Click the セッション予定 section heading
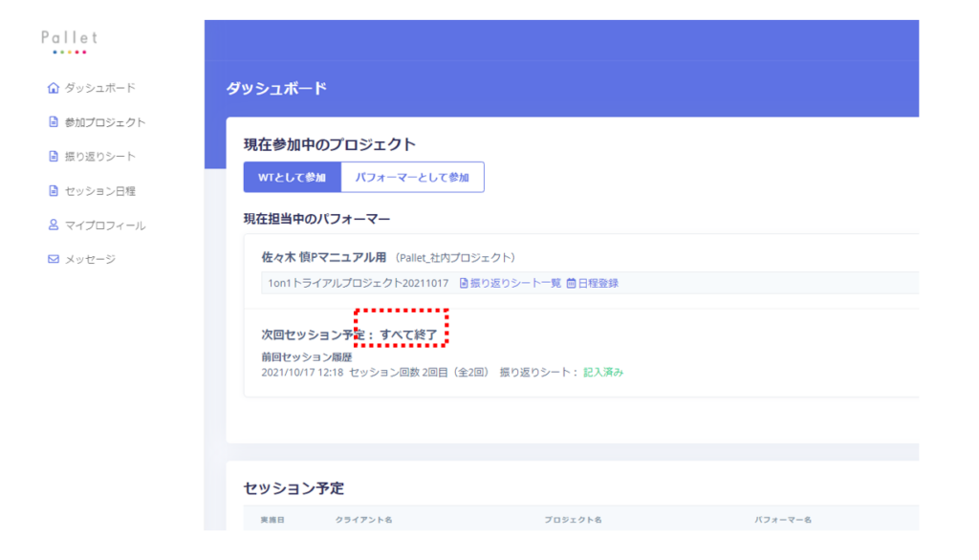 click(294, 488)
